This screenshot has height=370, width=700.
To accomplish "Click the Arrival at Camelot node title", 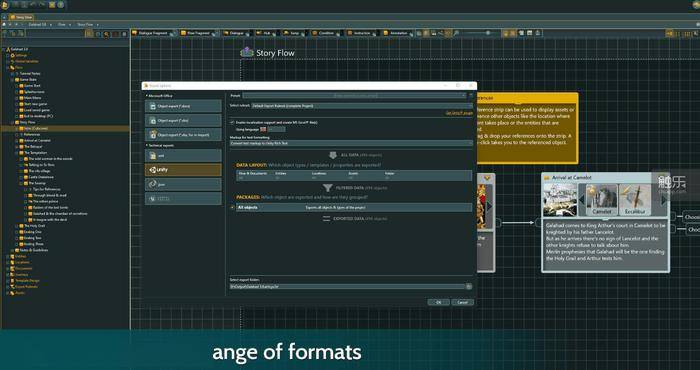I will [572, 178].
